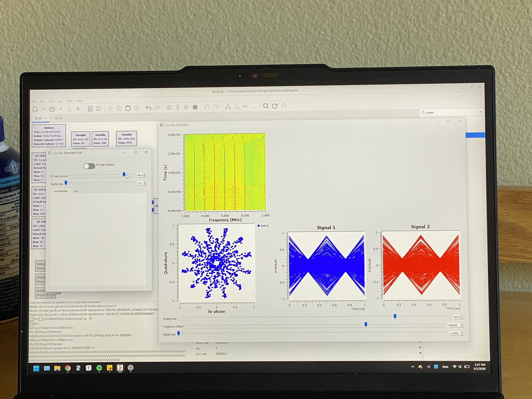
Task: Open the Run menu
Action: click(x=60, y=101)
